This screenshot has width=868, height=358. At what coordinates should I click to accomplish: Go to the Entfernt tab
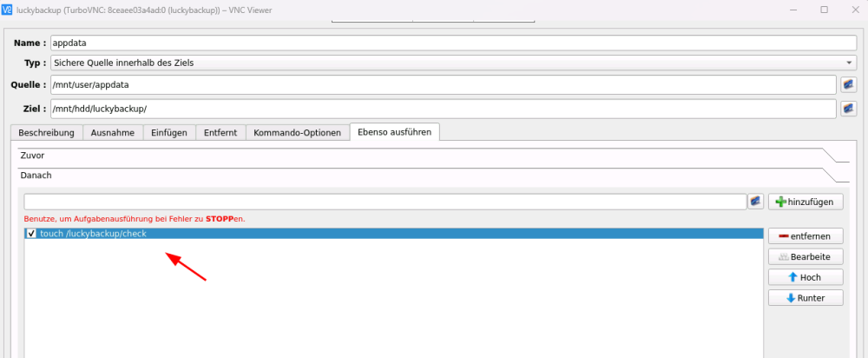coord(220,133)
